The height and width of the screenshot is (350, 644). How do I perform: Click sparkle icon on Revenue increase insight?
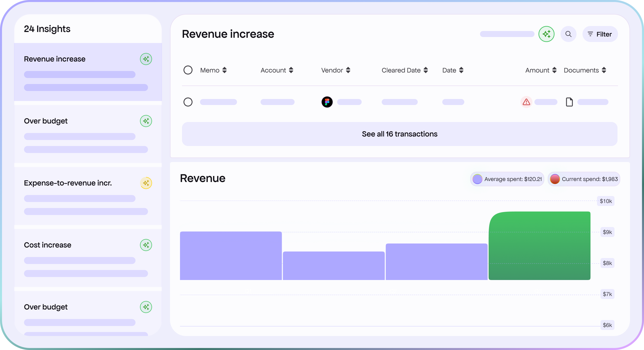coord(146,59)
